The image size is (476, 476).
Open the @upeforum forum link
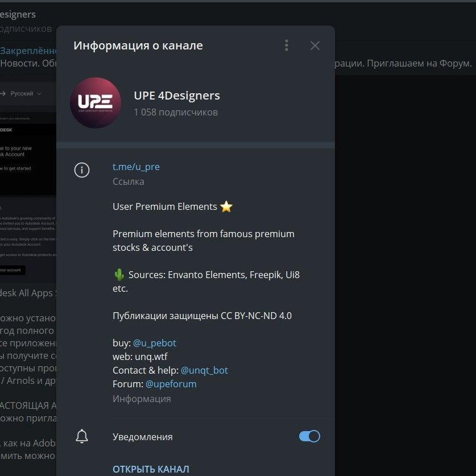point(171,384)
